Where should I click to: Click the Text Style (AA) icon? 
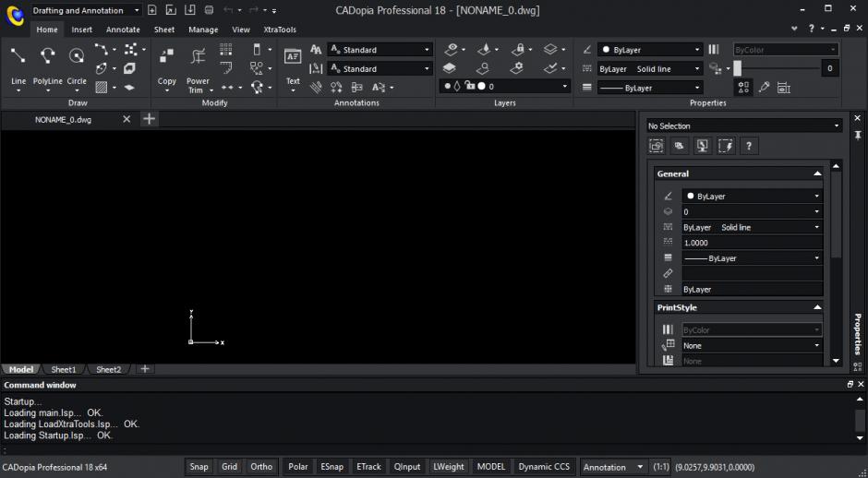(x=316, y=50)
